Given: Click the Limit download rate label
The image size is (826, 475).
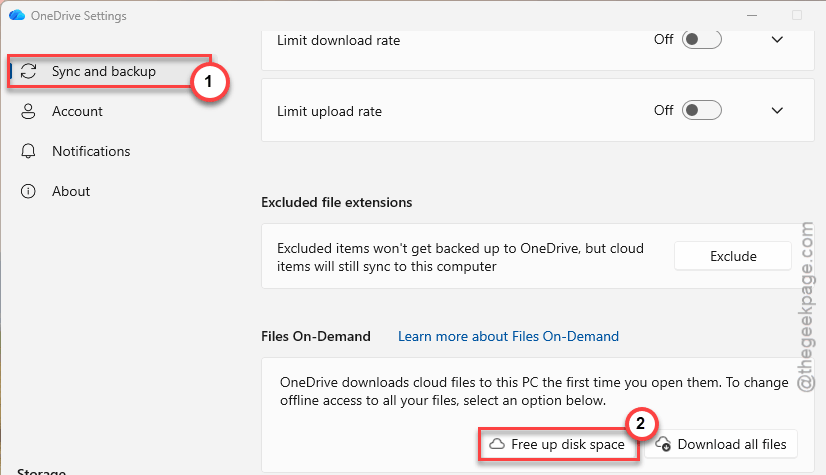Looking at the screenshot, I should pos(338,40).
